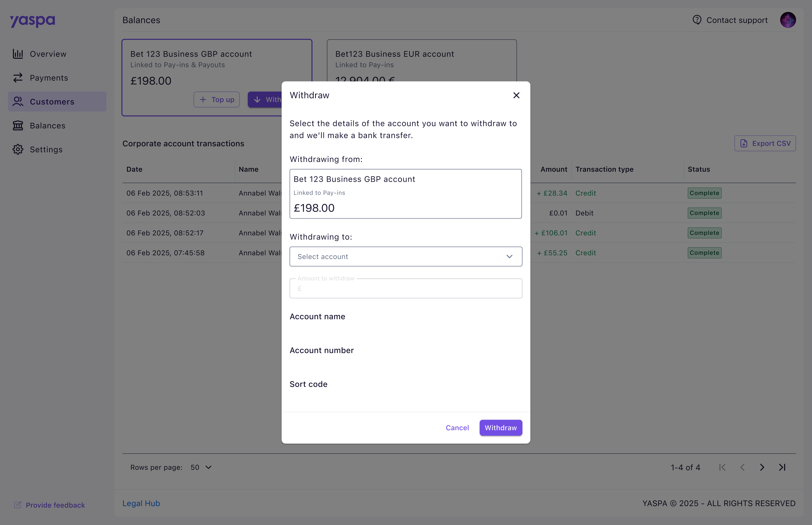This screenshot has width=812, height=525.
Task: Go to next page arrow
Action: pyautogui.click(x=762, y=467)
